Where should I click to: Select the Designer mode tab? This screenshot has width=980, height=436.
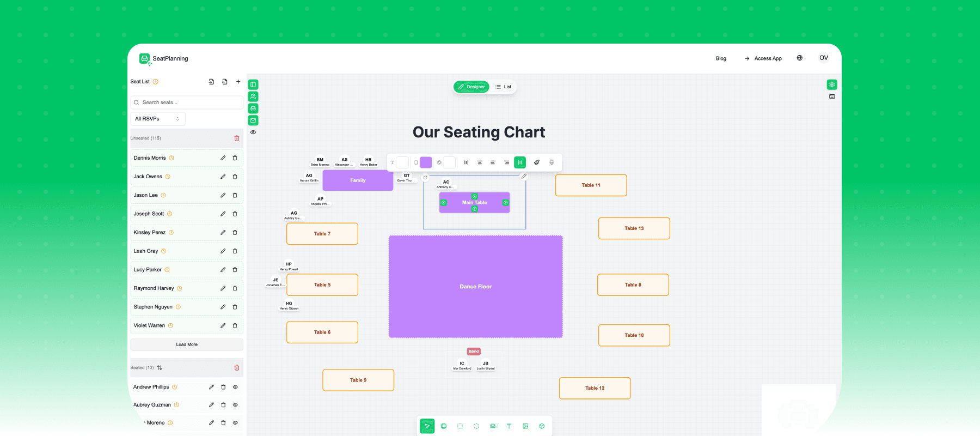(471, 87)
